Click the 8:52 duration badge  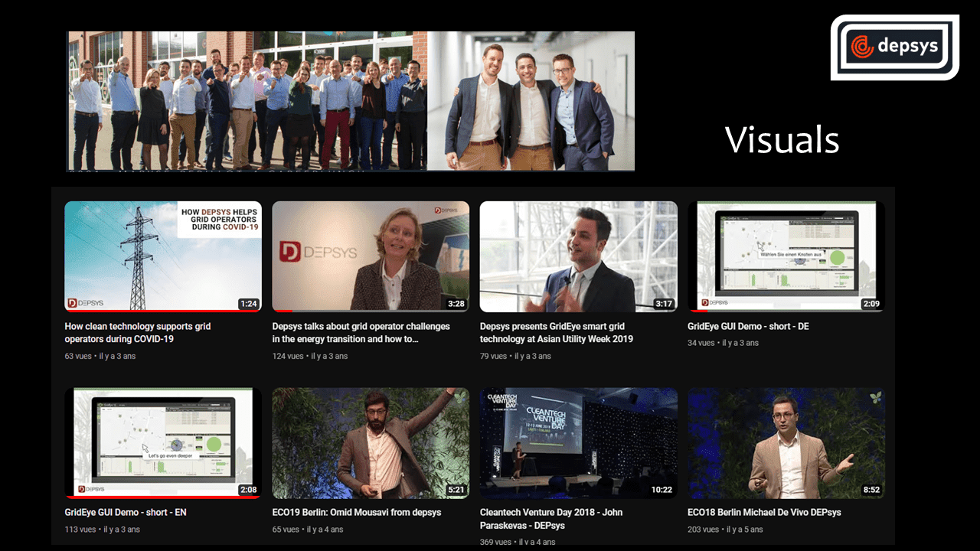[x=871, y=490]
